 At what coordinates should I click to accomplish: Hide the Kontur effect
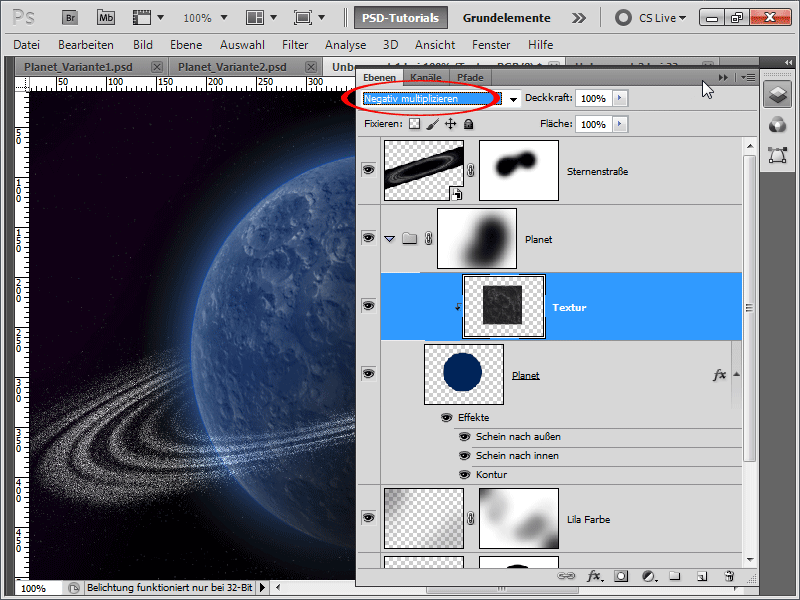point(464,474)
